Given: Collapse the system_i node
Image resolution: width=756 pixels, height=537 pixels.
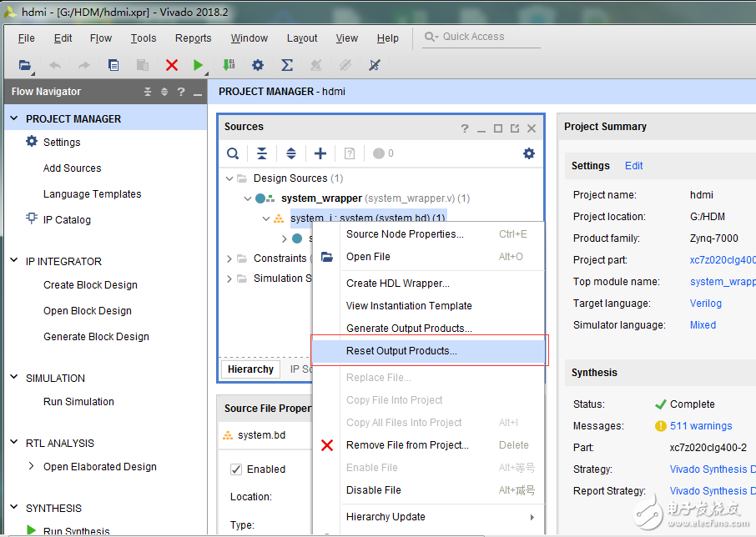Looking at the screenshot, I should pyautogui.click(x=265, y=218).
